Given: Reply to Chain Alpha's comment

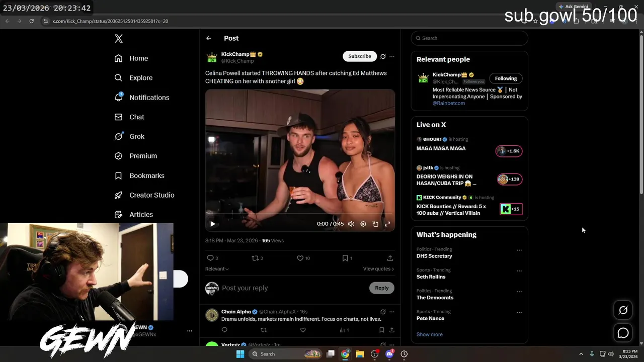Looking at the screenshot, I should (x=224, y=330).
